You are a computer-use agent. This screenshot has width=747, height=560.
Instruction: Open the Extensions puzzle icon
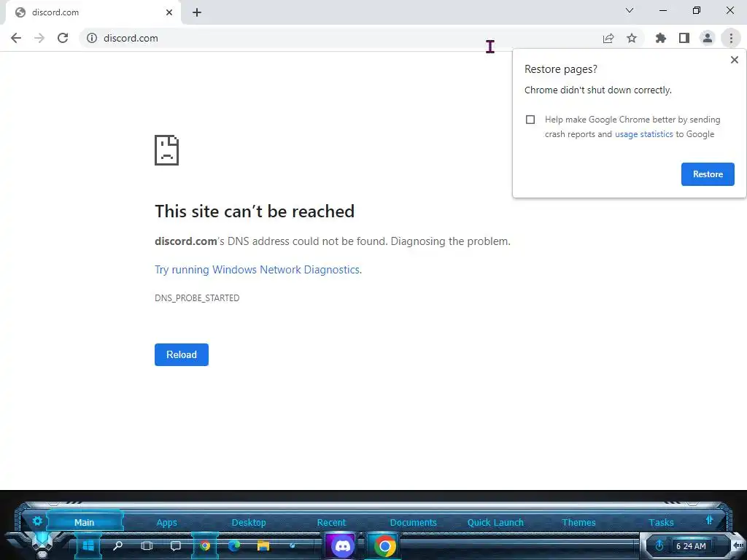[661, 38]
